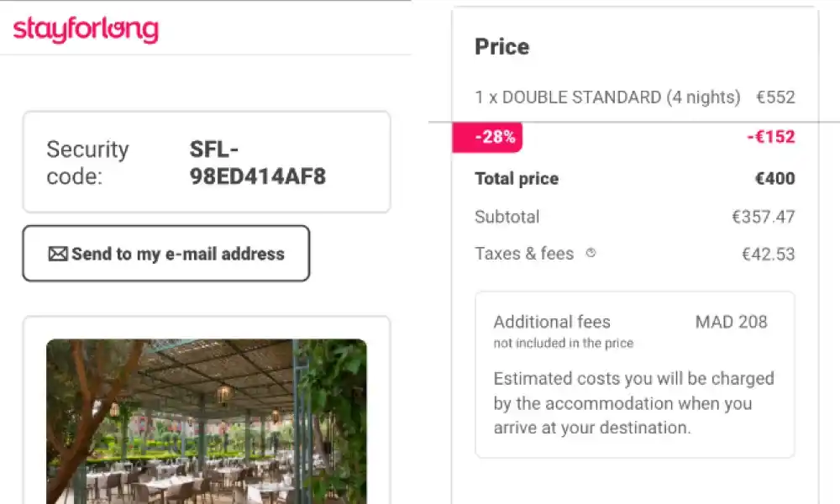Click the Total price label

[517, 178]
